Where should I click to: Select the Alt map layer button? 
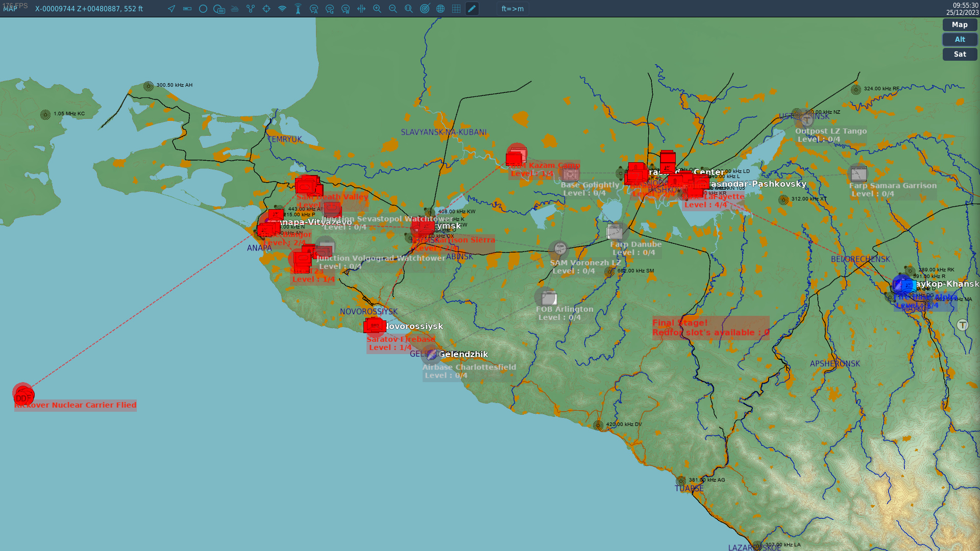point(960,39)
